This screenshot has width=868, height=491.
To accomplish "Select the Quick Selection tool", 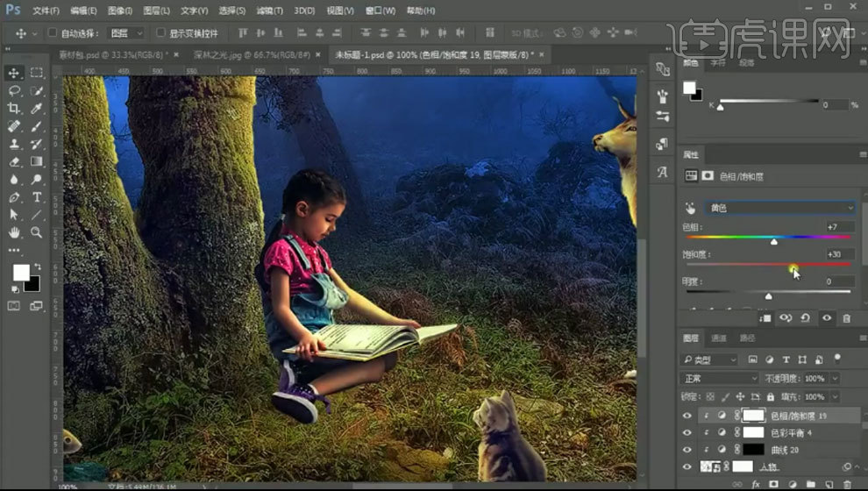I will (37, 90).
